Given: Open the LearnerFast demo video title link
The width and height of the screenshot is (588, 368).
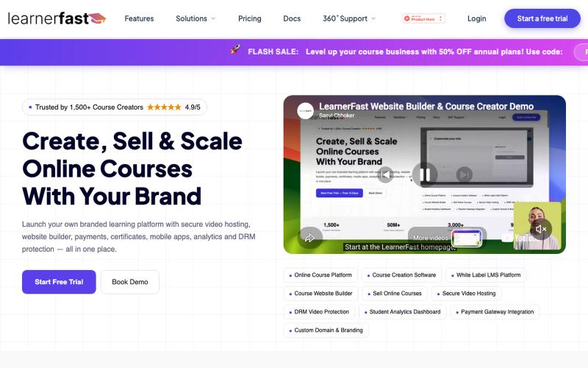Looking at the screenshot, I should click(426, 107).
